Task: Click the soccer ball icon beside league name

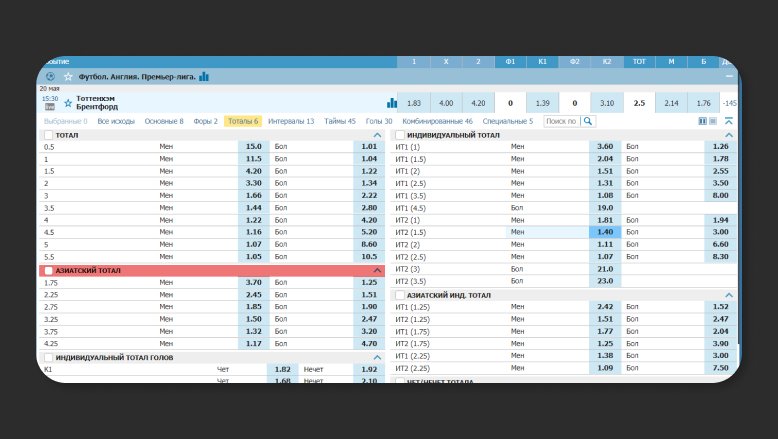Action: pyautogui.click(x=50, y=76)
